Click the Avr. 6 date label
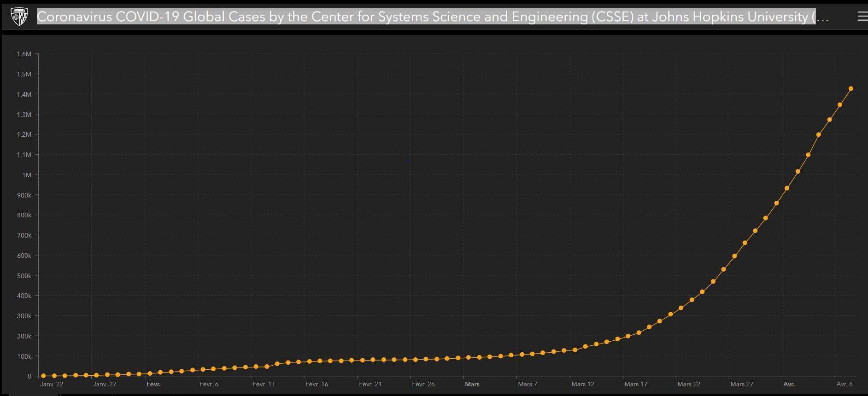 click(x=845, y=384)
